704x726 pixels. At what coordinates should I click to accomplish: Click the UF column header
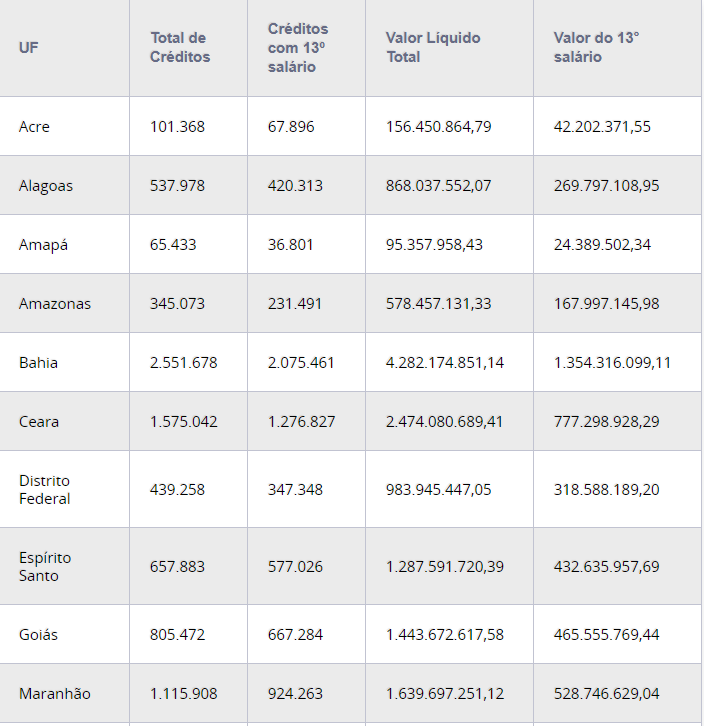click(29, 47)
